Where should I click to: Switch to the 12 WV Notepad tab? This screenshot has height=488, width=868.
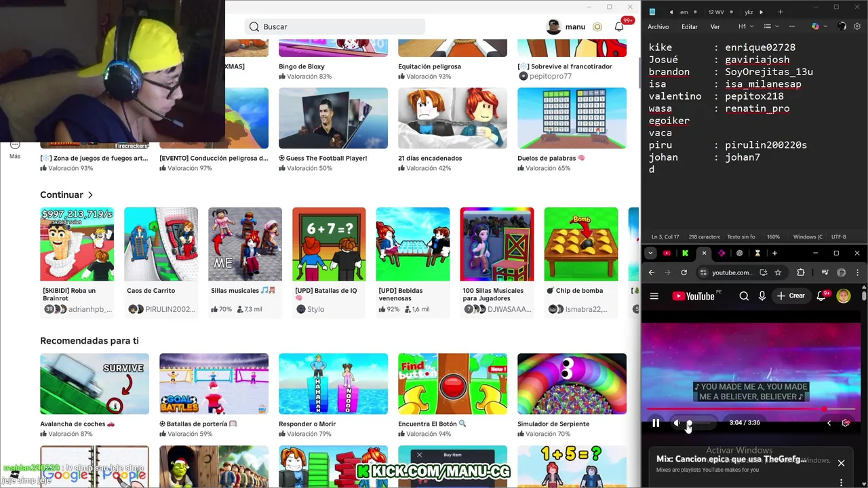click(x=716, y=12)
